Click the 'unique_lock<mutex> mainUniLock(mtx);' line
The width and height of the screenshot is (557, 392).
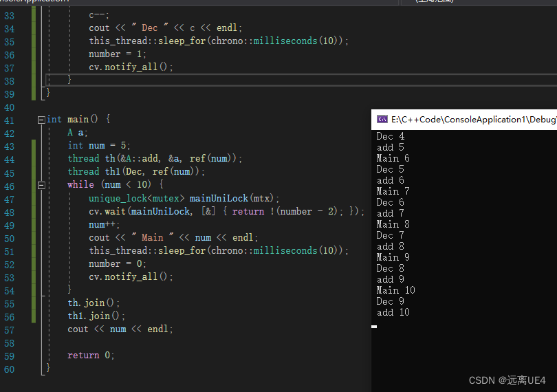coord(184,198)
